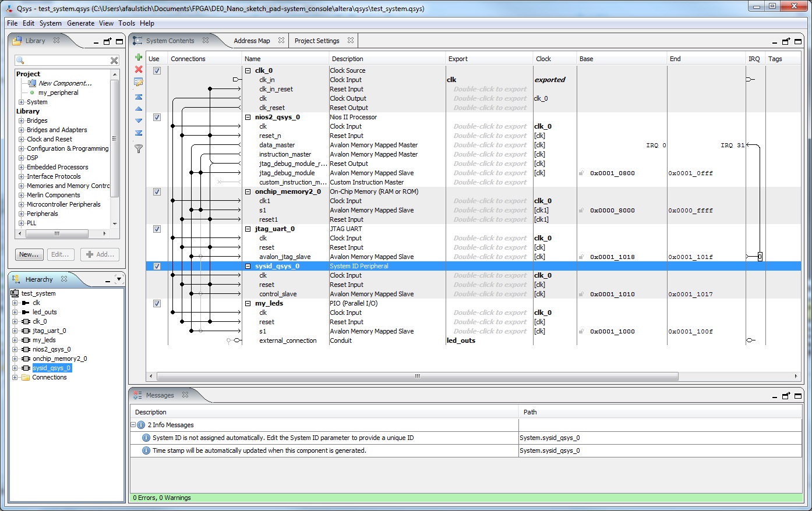
Task: Toggle Use checkbox for sysid_qsys_0
Action: click(x=157, y=266)
